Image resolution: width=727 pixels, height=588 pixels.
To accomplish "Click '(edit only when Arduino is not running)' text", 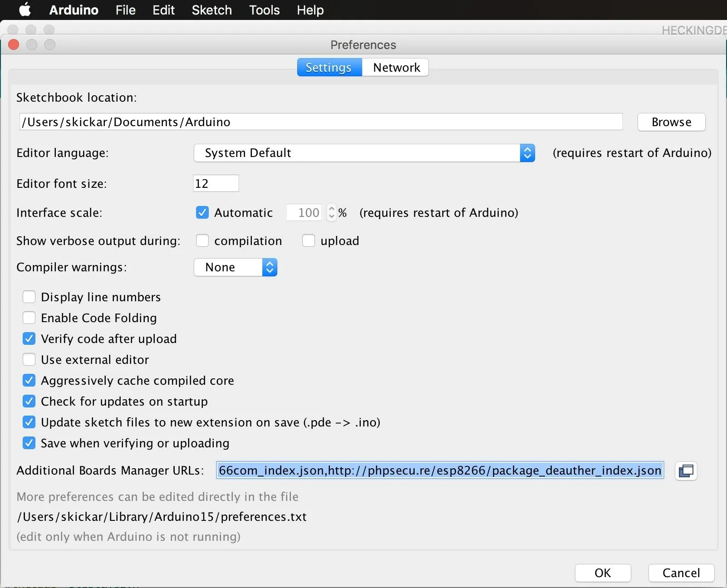I will click(x=128, y=537).
